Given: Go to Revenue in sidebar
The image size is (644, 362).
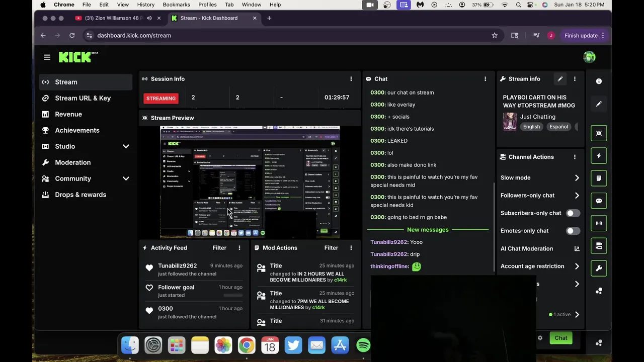Looking at the screenshot, I should pos(86,114).
